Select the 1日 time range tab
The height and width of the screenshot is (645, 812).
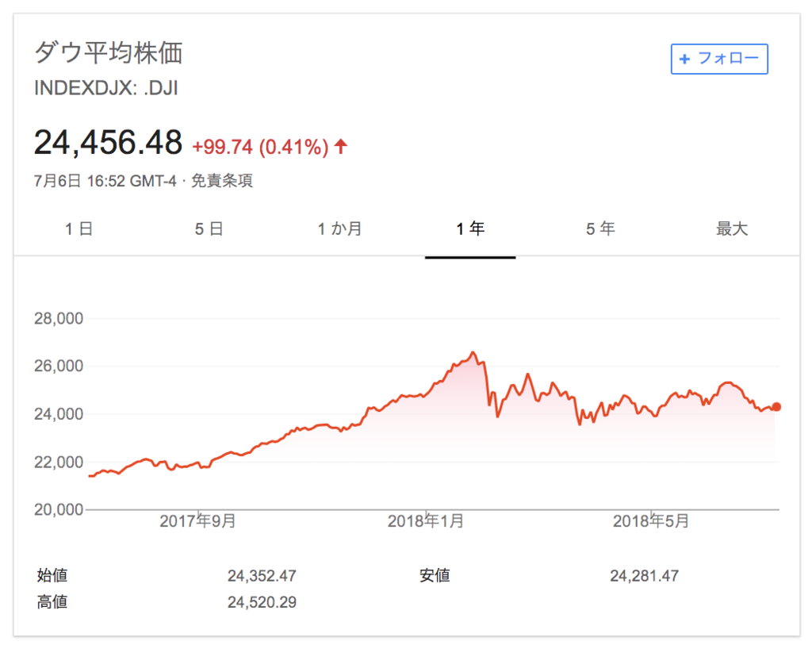[x=79, y=228]
